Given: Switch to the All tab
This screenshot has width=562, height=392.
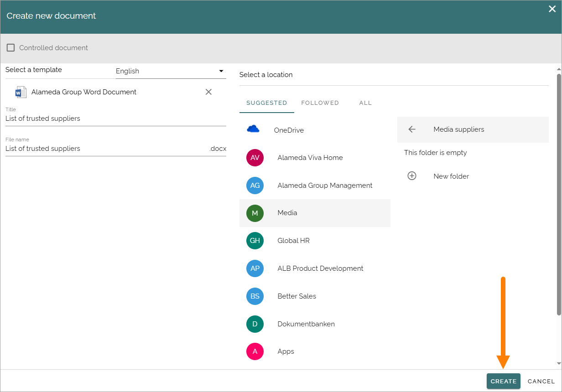Looking at the screenshot, I should 365,103.
